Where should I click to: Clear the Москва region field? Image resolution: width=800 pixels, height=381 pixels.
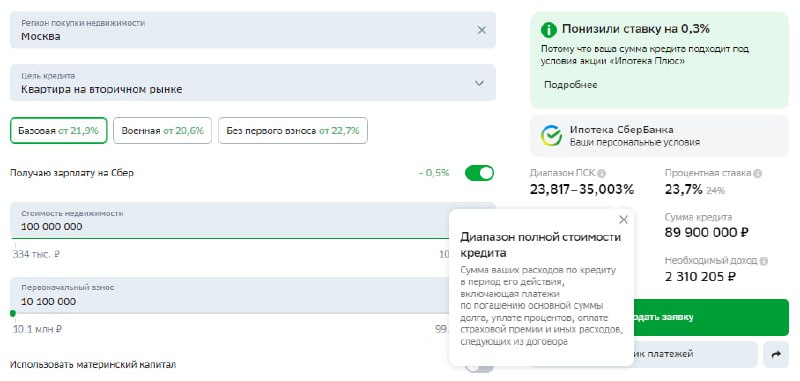click(482, 30)
